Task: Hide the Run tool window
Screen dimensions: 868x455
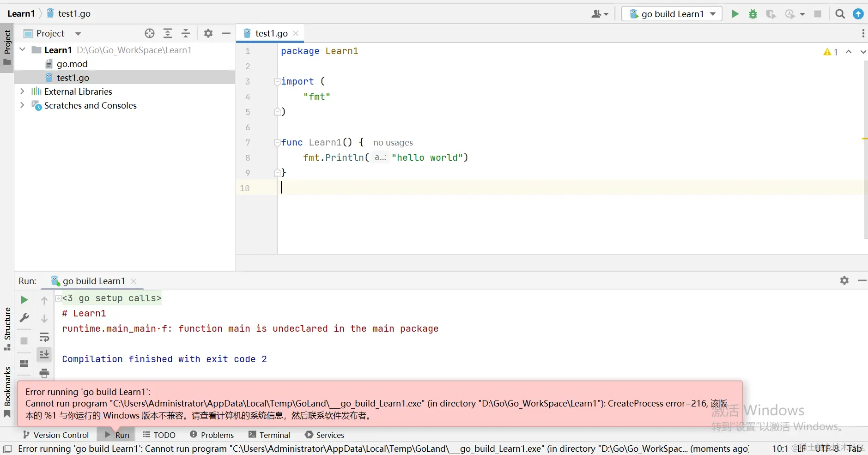Action: [x=862, y=280]
